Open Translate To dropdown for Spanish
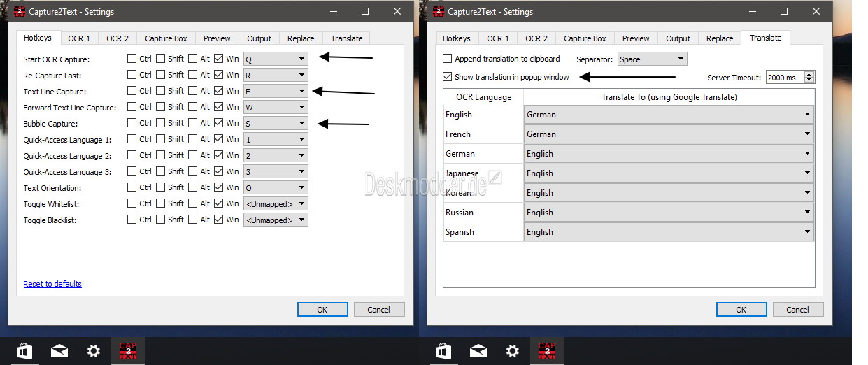868x365 pixels. pyautogui.click(x=669, y=231)
